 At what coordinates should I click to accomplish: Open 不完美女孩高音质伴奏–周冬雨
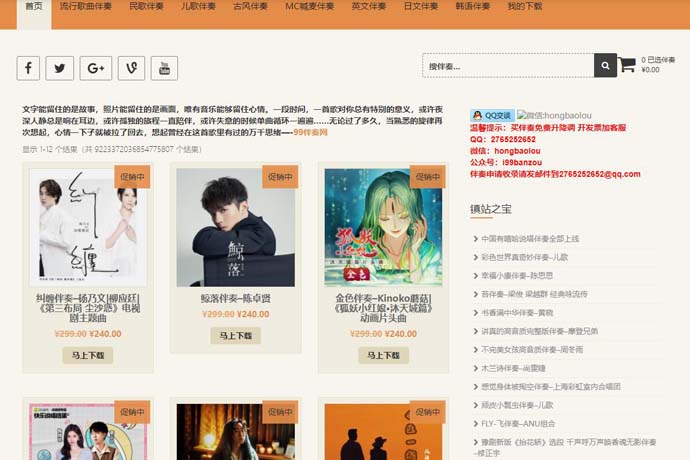tap(532, 350)
